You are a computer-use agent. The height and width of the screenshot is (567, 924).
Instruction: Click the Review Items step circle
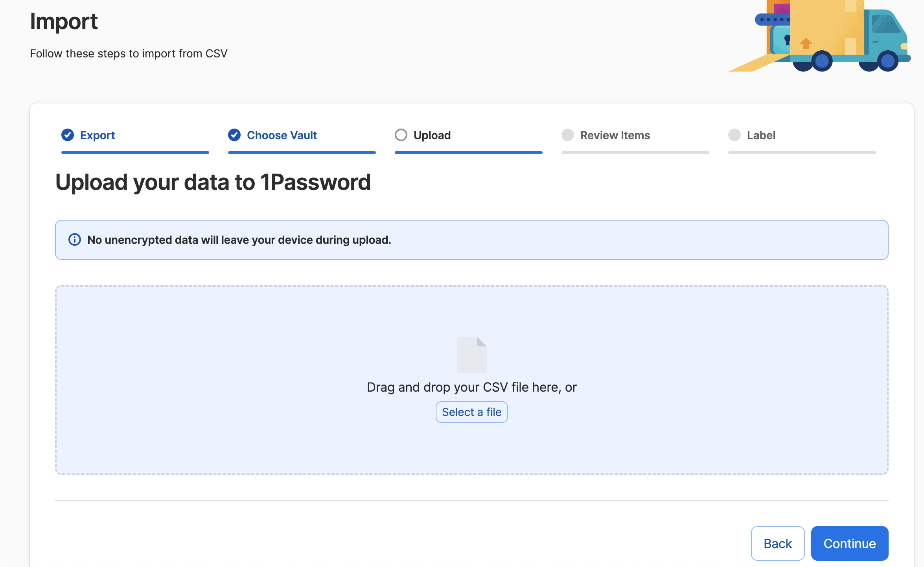coord(567,135)
